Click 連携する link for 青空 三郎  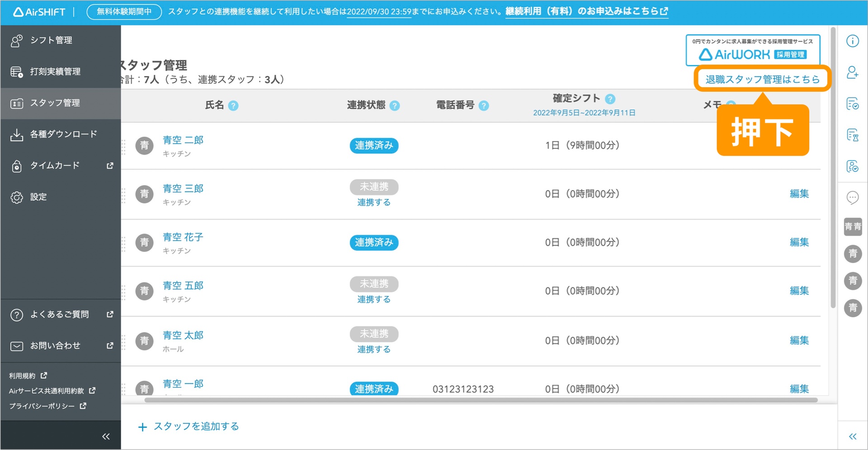click(x=373, y=203)
